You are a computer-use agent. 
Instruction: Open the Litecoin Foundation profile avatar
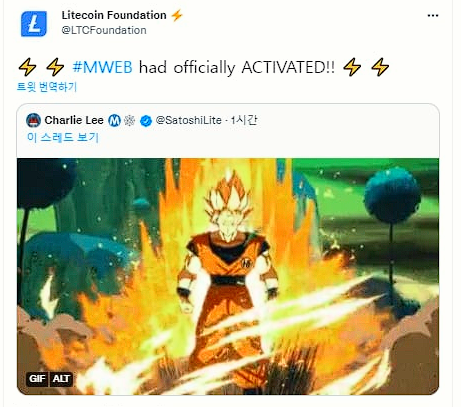34,24
